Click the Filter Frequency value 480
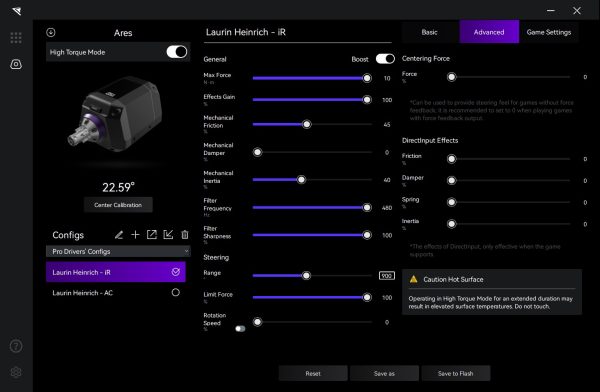This screenshot has width=600, height=392. [387, 207]
